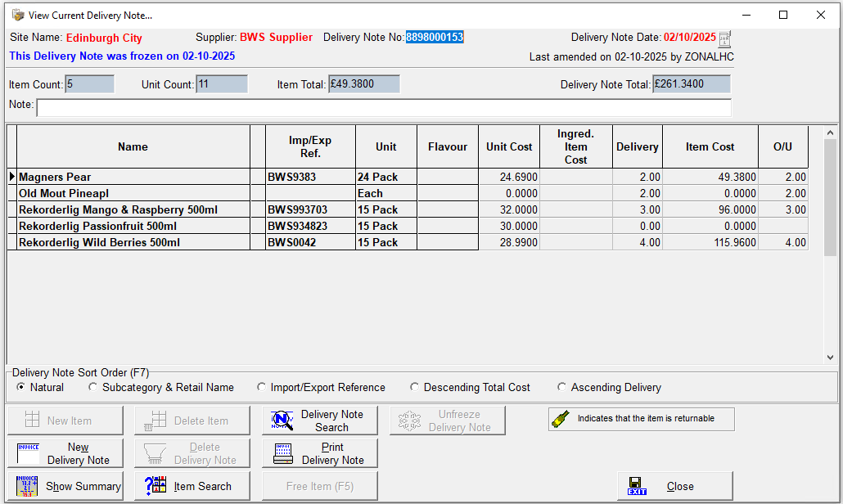Sort by Ascending Delivery

[561, 387]
